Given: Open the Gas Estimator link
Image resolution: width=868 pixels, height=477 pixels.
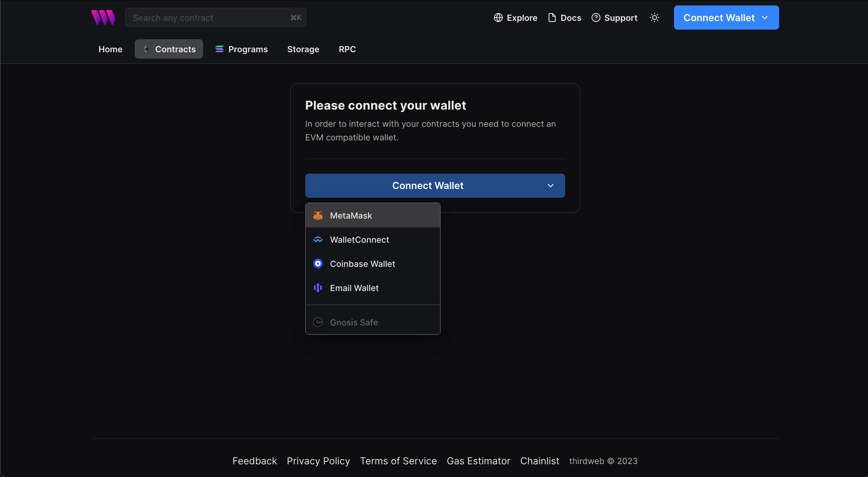Looking at the screenshot, I should coord(478,460).
